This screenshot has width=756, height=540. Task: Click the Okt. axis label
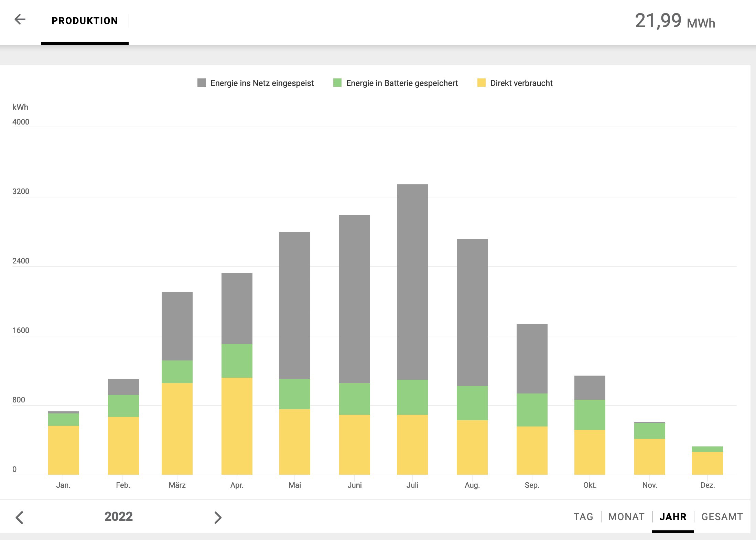(x=590, y=485)
